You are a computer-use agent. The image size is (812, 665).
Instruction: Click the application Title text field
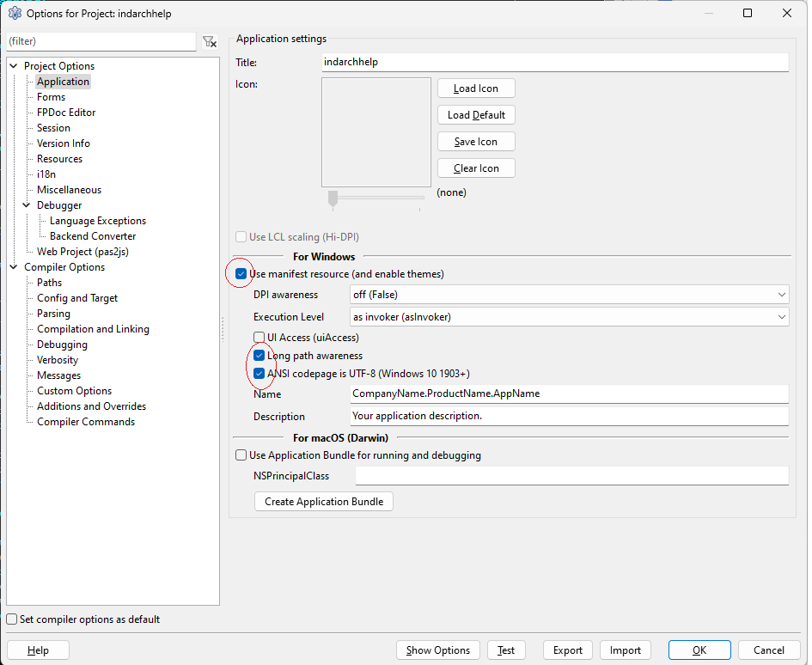(x=553, y=63)
